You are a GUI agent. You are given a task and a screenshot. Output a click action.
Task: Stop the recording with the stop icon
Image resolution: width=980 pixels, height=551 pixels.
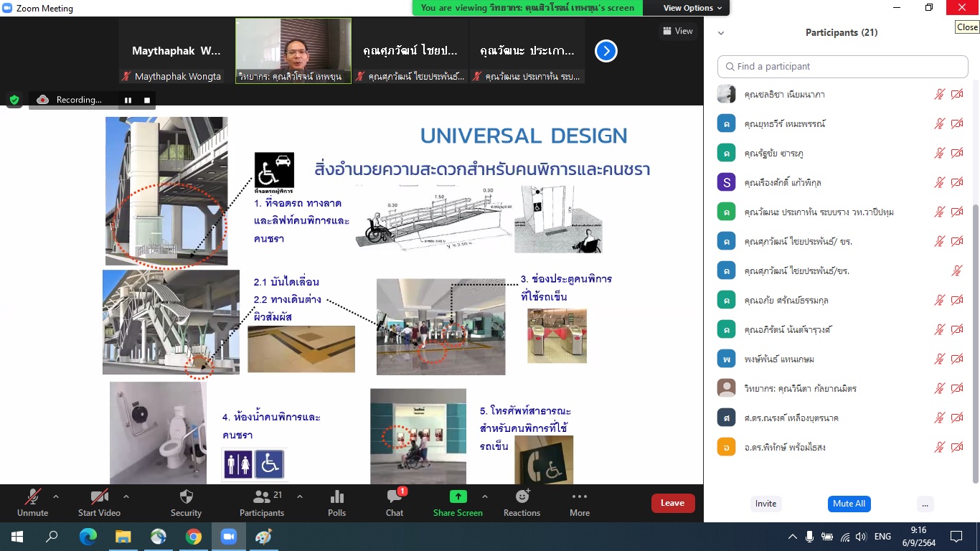tap(147, 100)
